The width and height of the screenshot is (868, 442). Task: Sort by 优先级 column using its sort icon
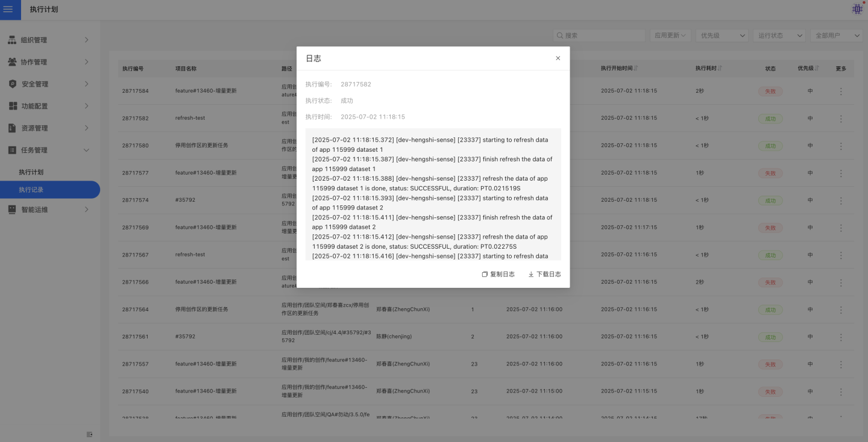[x=817, y=69]
